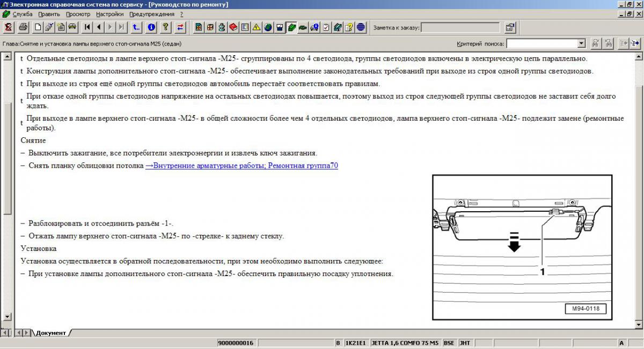Go to next page arrow

[x=110, y=27]
